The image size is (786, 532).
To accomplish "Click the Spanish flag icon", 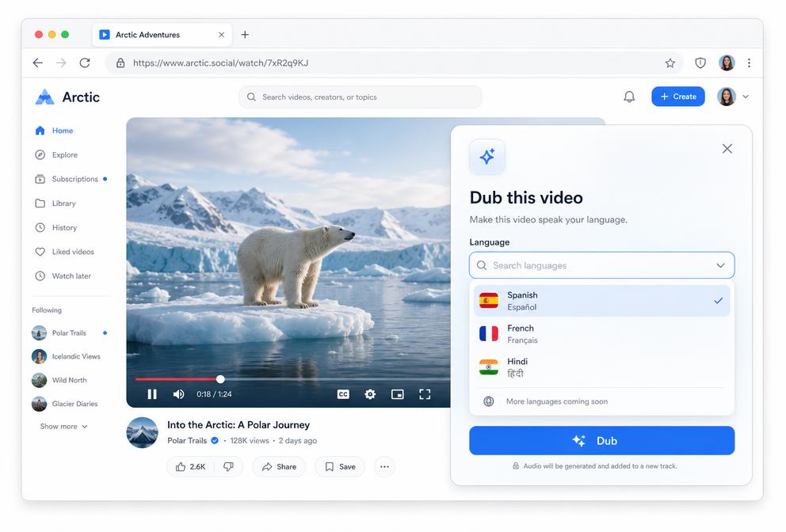I will (488, 301).
